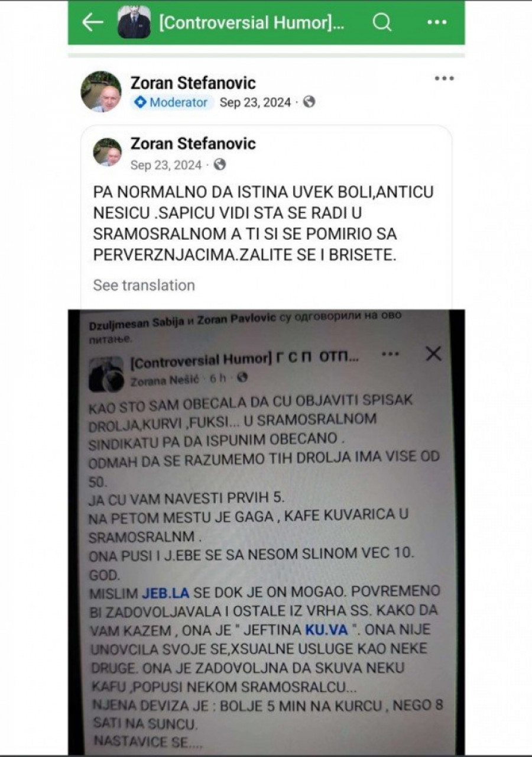532x757 pixels.
Task: Click the [Controversial Humor] group title
Action: (252, 23)
